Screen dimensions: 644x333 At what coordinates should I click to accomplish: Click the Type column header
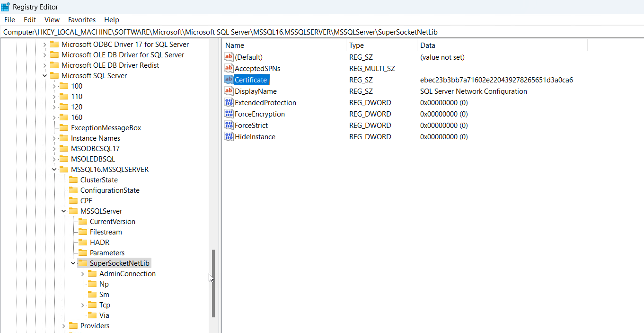point(381,45)
